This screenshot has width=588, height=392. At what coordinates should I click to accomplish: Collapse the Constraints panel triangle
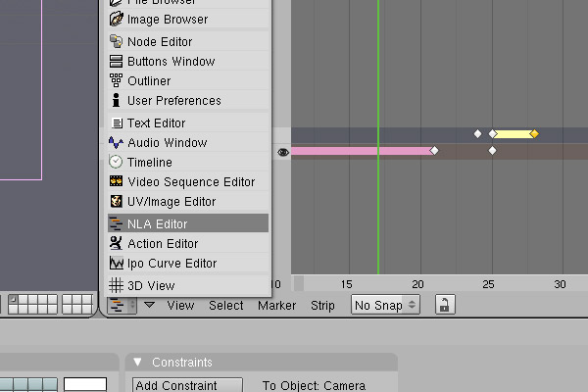click(x=137, y=362)
